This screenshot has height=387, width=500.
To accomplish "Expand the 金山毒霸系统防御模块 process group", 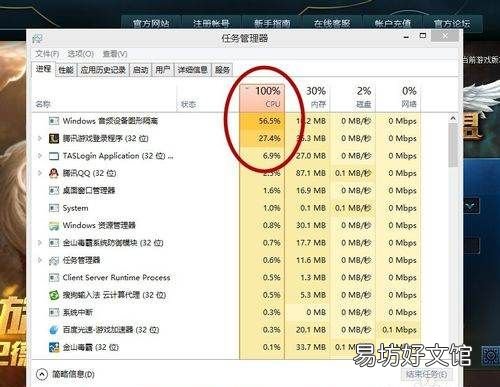I will click(40, 243).
